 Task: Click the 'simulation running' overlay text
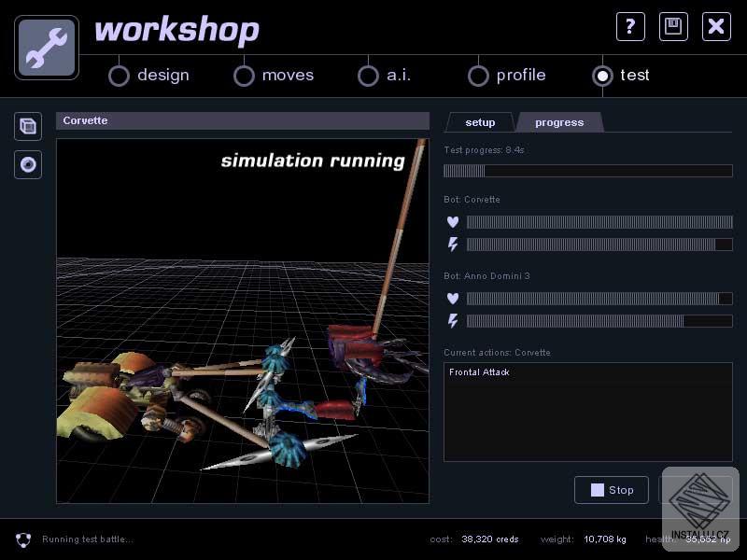(313, 161)
